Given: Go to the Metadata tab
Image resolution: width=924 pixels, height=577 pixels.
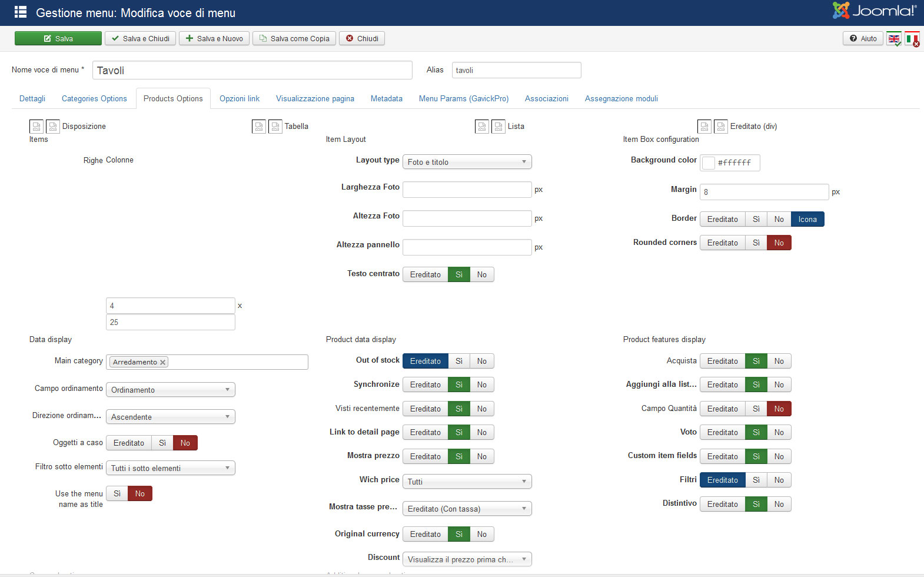Looking at the screenshot, I should point(387,98).
